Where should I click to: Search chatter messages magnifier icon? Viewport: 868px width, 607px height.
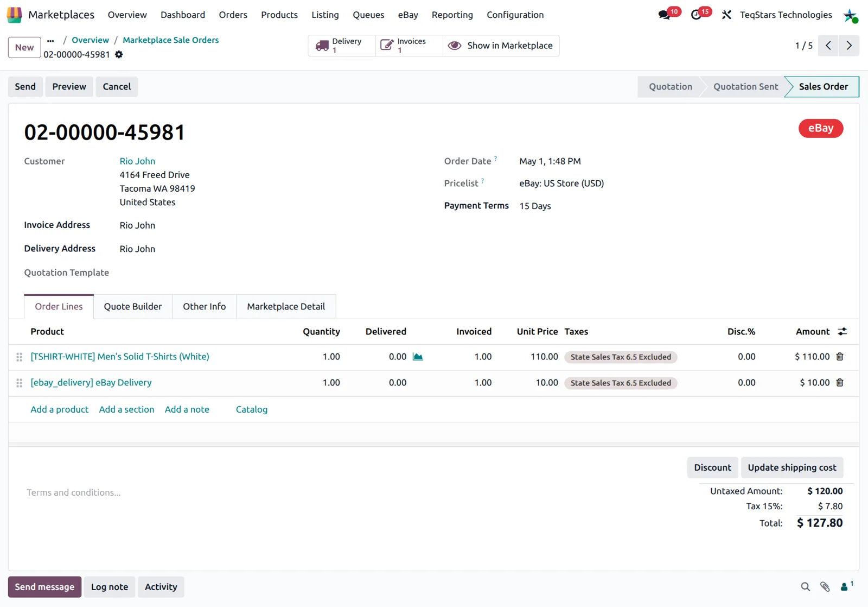(806, 587)
